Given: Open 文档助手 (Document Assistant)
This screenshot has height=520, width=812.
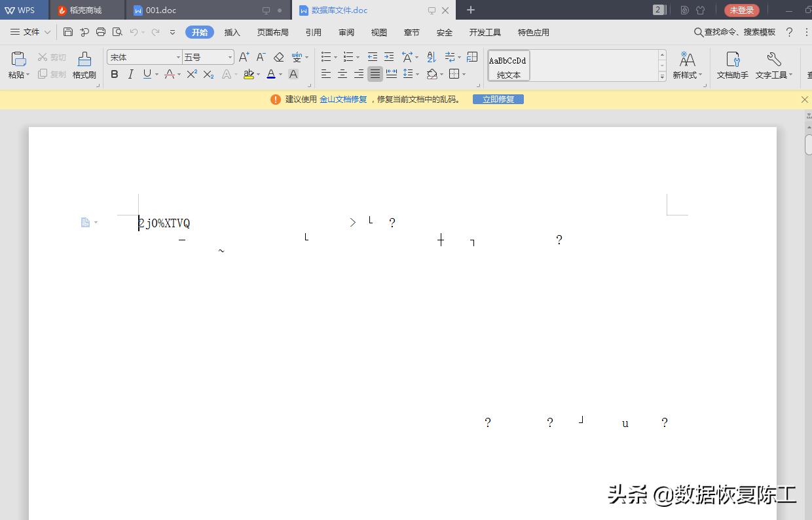Looking at the screenshot, I should (x=731, y=65).
